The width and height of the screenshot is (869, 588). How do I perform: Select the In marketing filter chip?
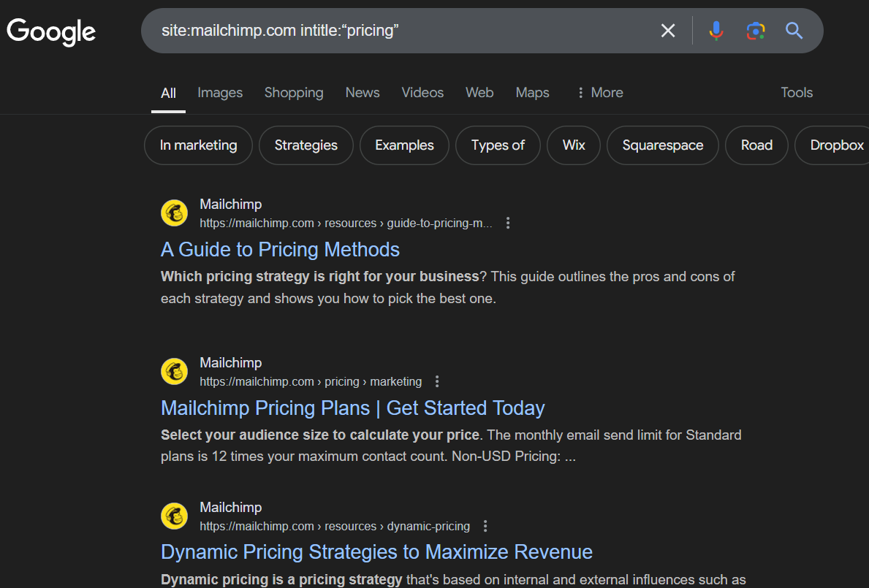coord(198,145)
